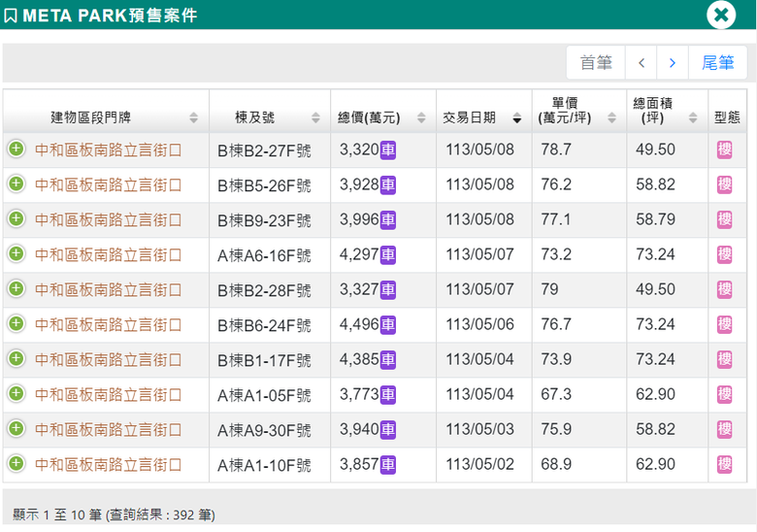The height and width of the screenshot is (532, 757).
Task: Click the 樓 type badge in B棟B5-26F號 row
Action: (x=724, y=184)
